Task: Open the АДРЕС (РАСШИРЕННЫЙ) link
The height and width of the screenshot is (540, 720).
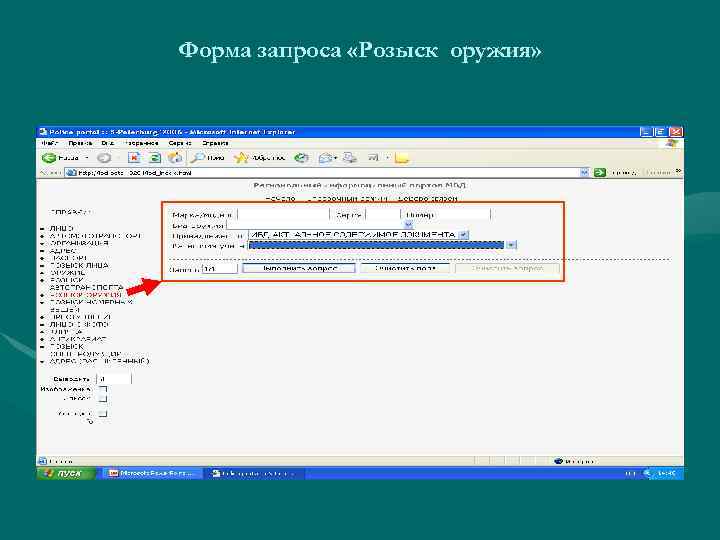Action: [x=100, y=361]
